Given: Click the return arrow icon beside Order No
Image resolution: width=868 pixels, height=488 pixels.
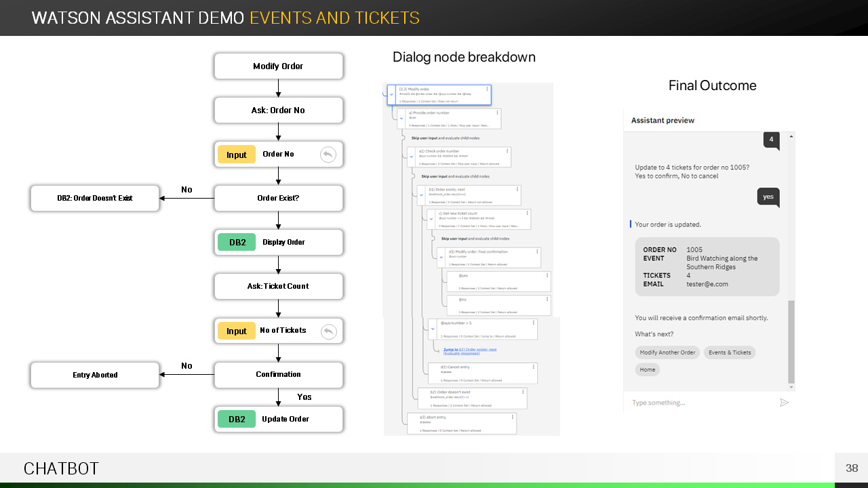Looking at the screenshot, I should pyautogui.click(x=328, y=155).
